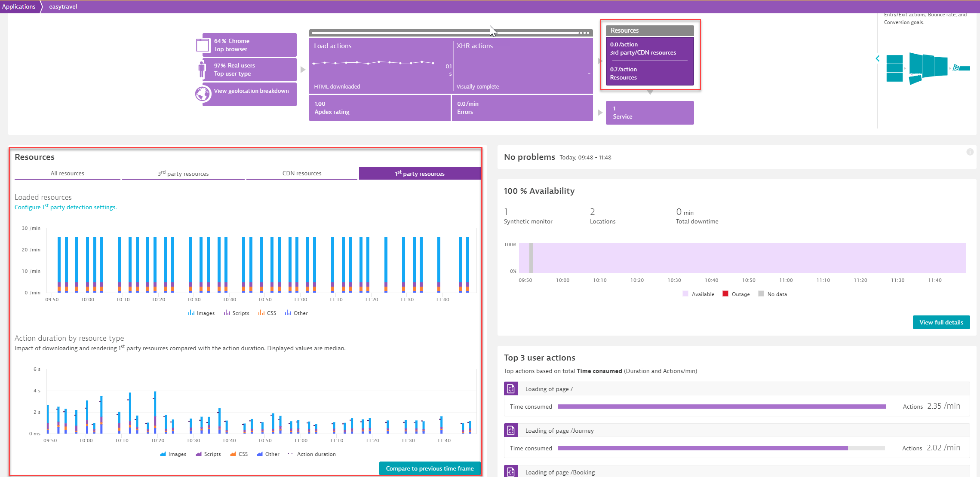The image size is (980, 477).
Task: Click Time consumed bar for Loading of page /
Action: 722,406
